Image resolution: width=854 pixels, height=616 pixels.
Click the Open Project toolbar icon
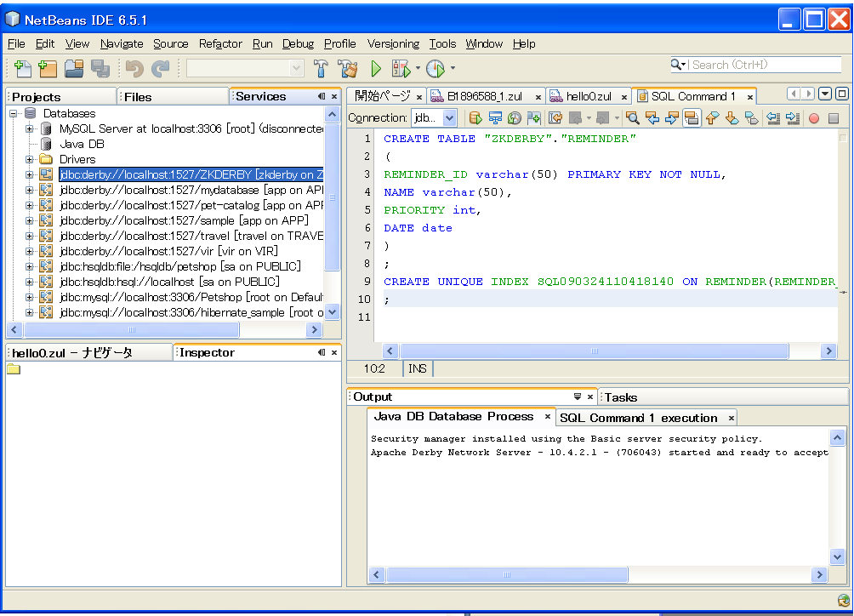[74, 69]
